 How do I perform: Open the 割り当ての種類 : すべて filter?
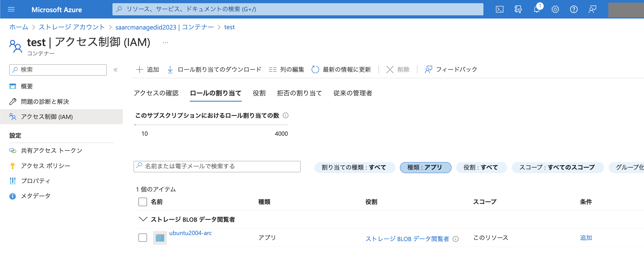pyautogui.click(x=355, y=167)
